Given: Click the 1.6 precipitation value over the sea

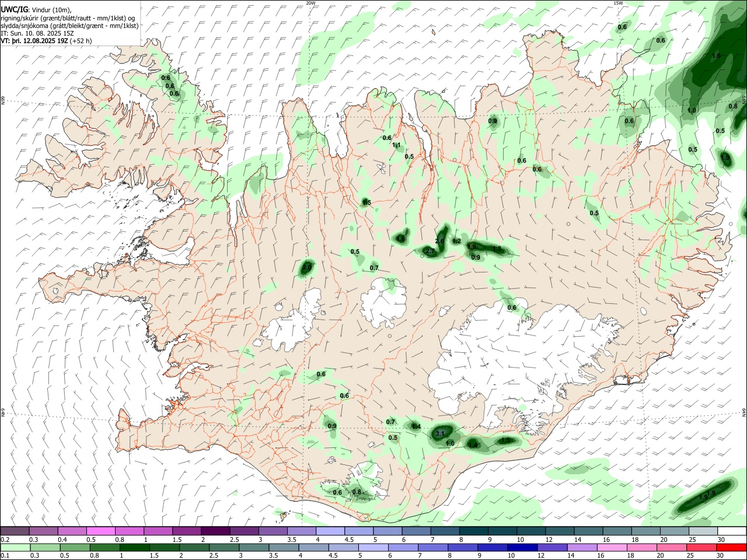Looking at the screenshot, I should click(x=717, y=55).
